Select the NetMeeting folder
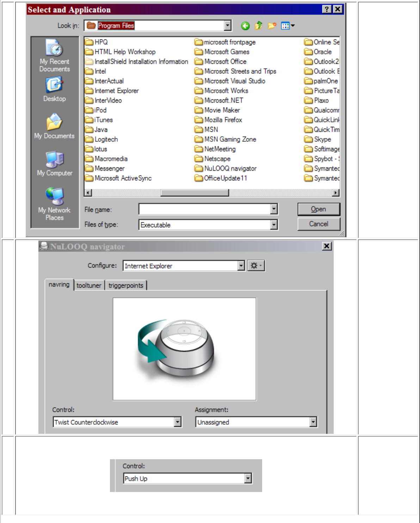This screenshot has height=523, width=420. 215,149
